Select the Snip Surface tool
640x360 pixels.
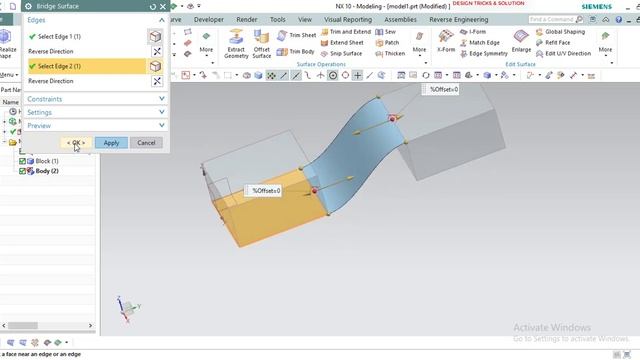(341, 53)
